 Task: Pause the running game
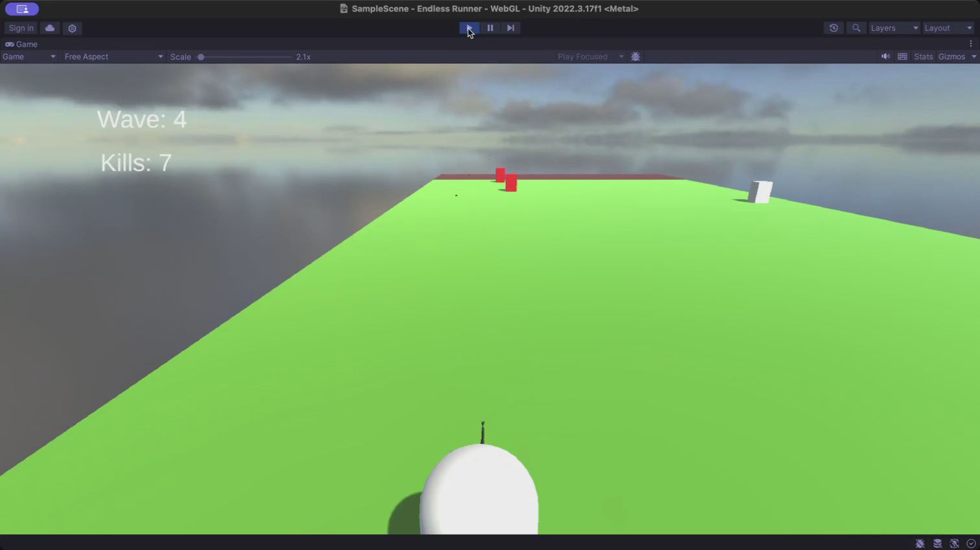[x=490, y=28]
